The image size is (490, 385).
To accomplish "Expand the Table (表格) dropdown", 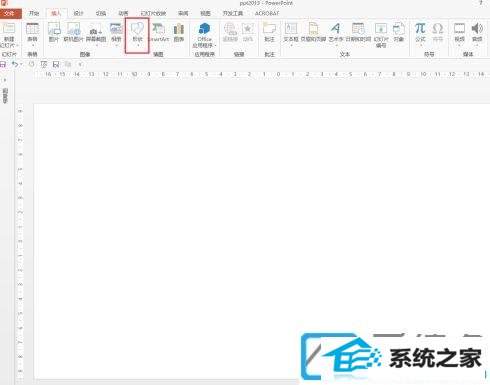I will coord(32,34).
